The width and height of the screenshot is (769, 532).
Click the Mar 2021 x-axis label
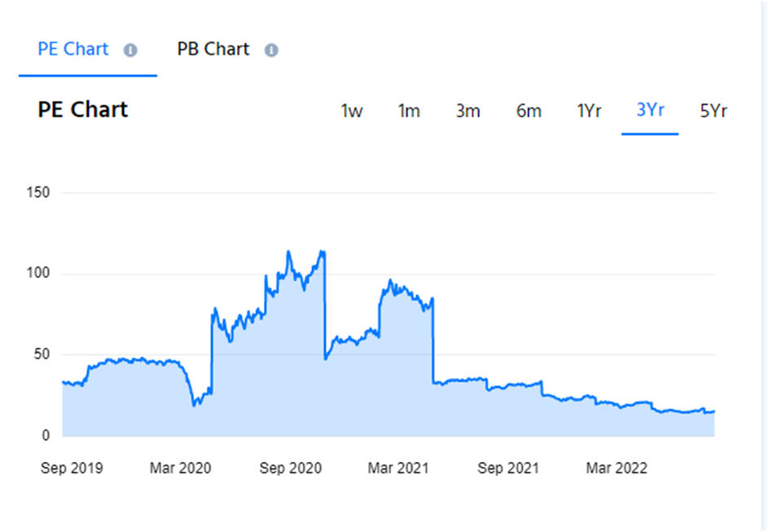pos(398,468)
